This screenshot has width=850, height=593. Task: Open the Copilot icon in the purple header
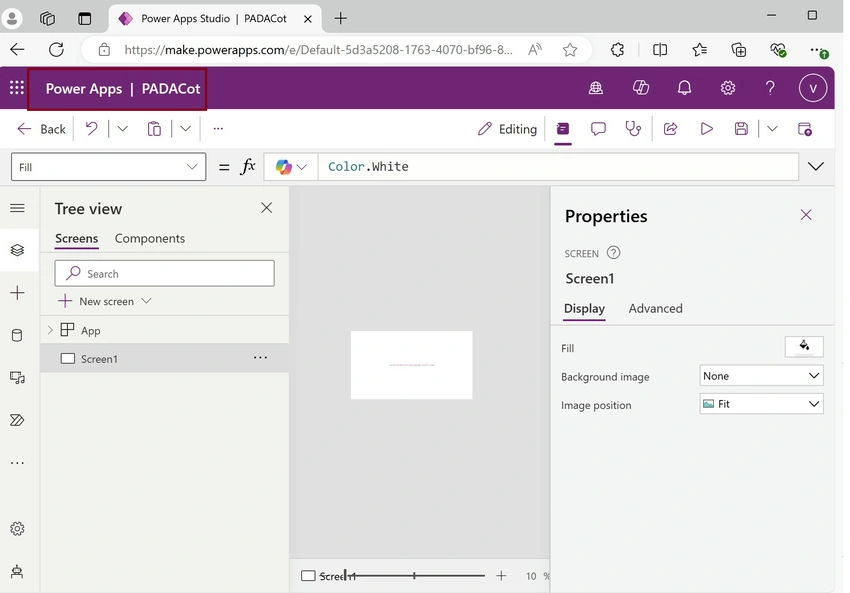point(641,88)
